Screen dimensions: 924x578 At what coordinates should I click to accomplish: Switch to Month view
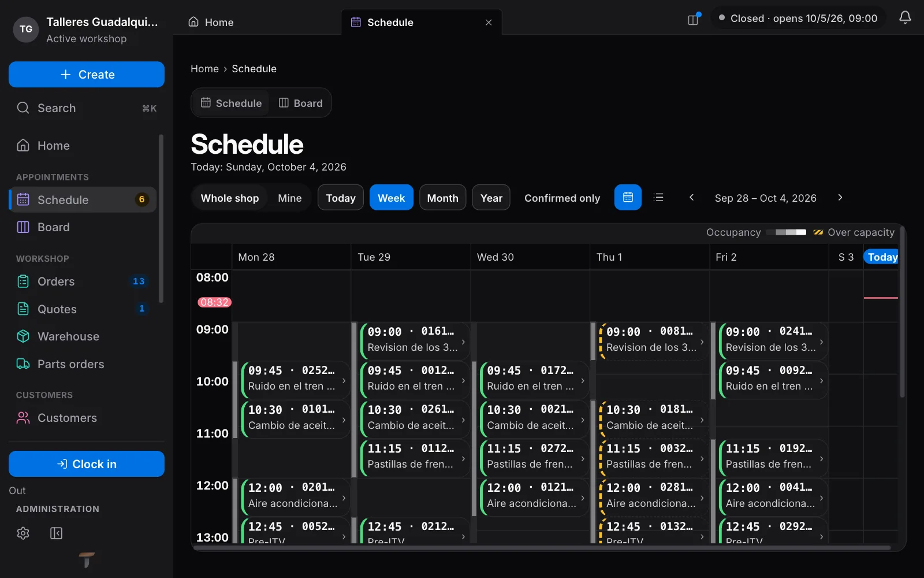point(442,198)
